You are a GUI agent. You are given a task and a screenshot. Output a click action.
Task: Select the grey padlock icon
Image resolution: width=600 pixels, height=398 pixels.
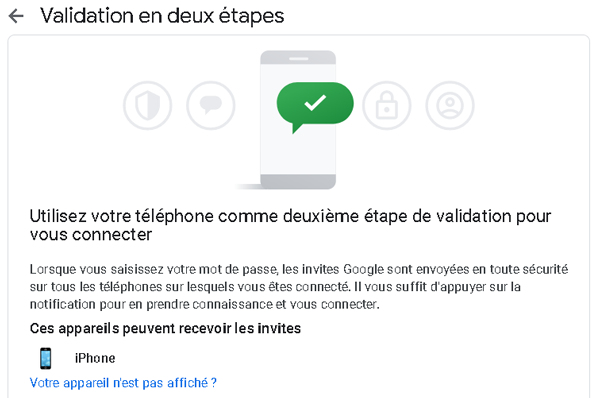(x=387, y=105)
